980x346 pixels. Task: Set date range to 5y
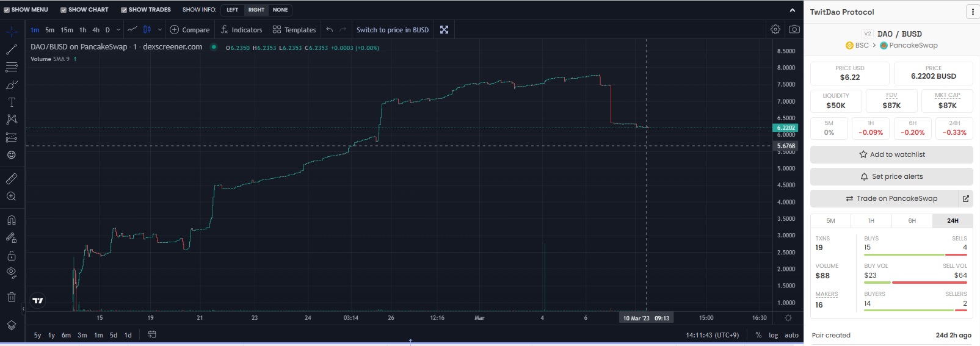37,335
